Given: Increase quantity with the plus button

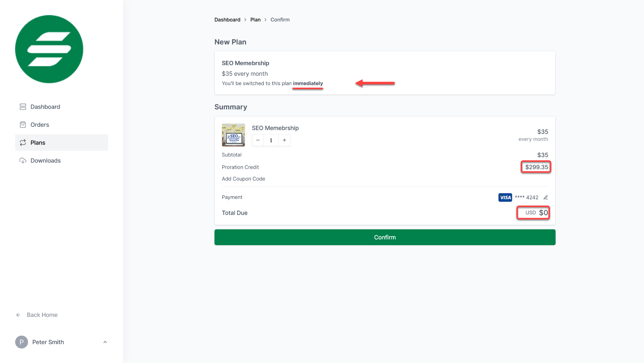Looking at the screenshot, I should click(x=284, y=140).
